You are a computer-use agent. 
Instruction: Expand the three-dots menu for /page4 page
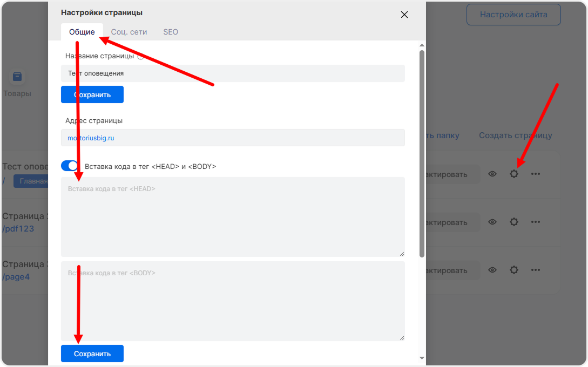(x=536, y=270)
